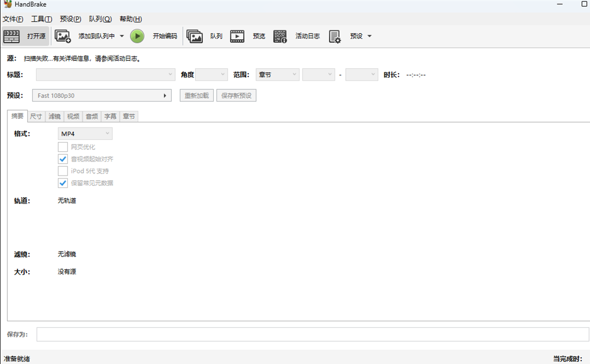This screenshot has width=590, height=364.
Task: Click the 保存为 file path input field
Action: tap(312, 335)
